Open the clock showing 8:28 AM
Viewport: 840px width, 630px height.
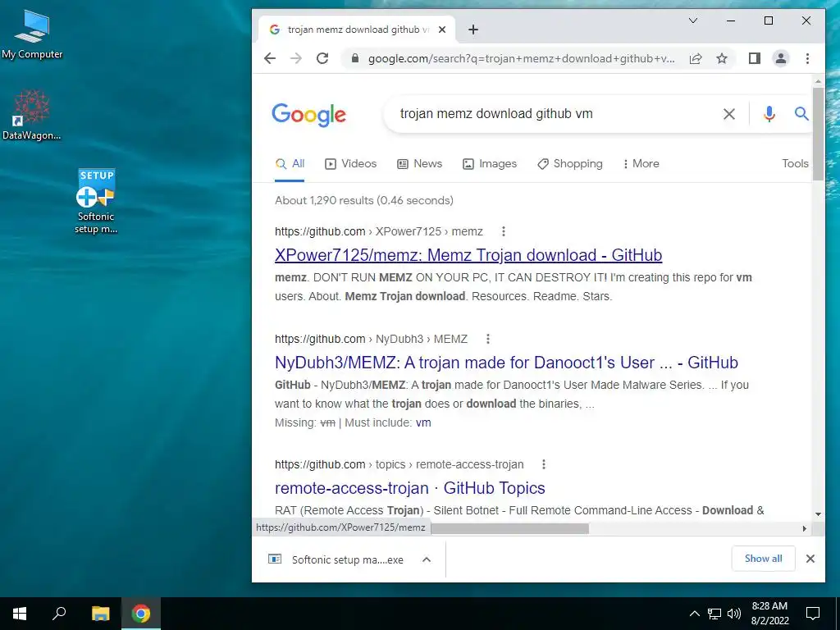click(769, 614)
